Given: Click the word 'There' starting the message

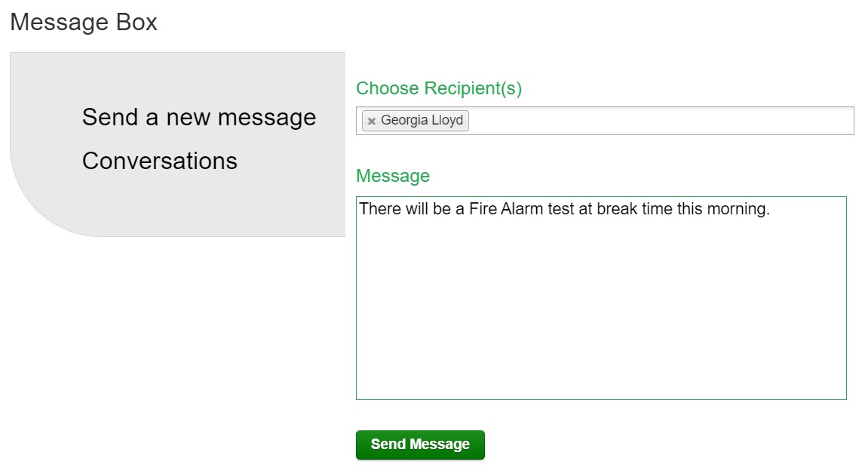Looking at the screenshot, I should [x=379, y=209].
